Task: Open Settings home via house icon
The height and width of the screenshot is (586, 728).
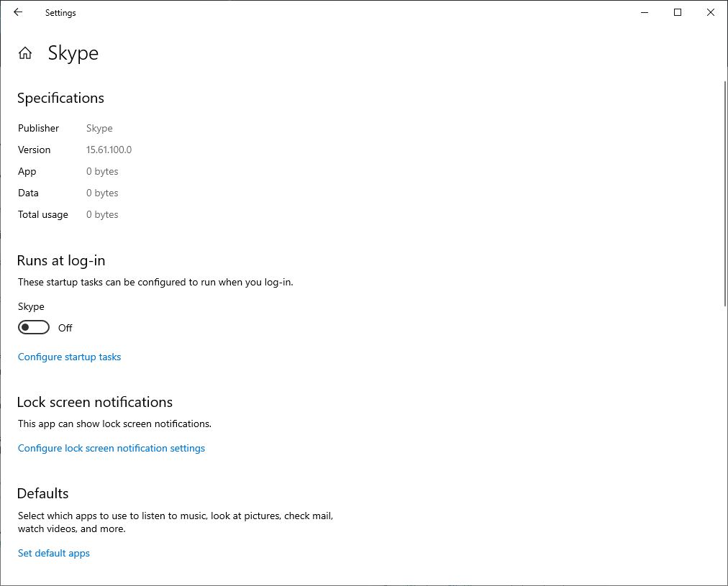Action: tap(25, 53)
